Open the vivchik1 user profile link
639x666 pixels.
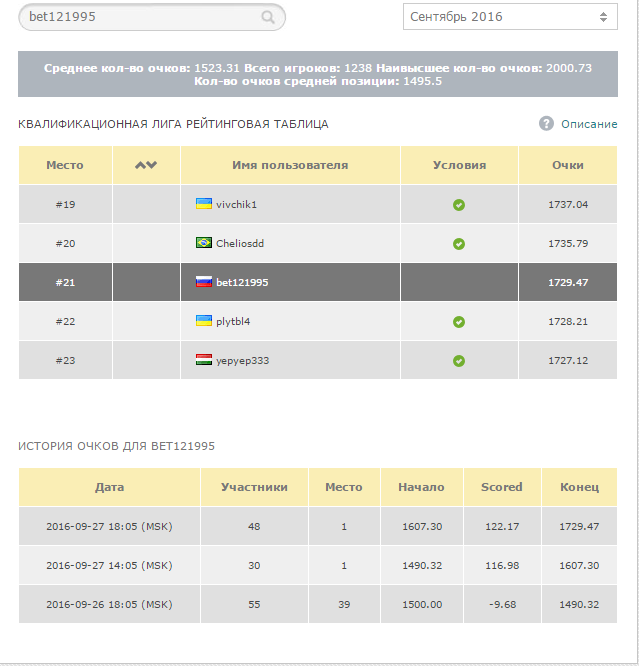tap(237, 204)
